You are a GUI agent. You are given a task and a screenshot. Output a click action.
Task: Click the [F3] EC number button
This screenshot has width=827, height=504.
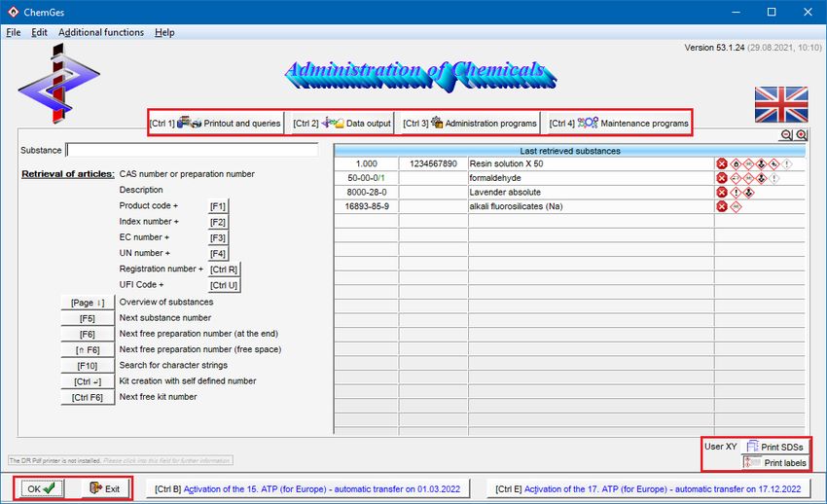click(218, 237)
